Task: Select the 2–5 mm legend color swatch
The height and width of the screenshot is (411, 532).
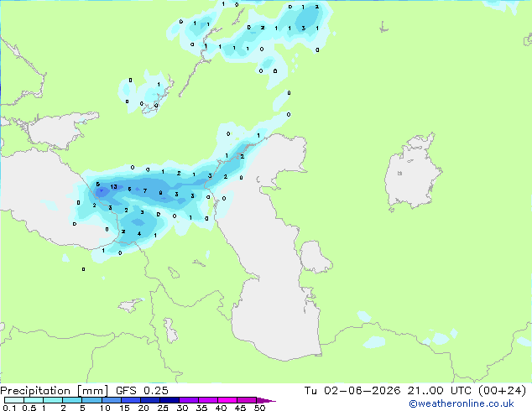Action: click(x=72, y=400)
